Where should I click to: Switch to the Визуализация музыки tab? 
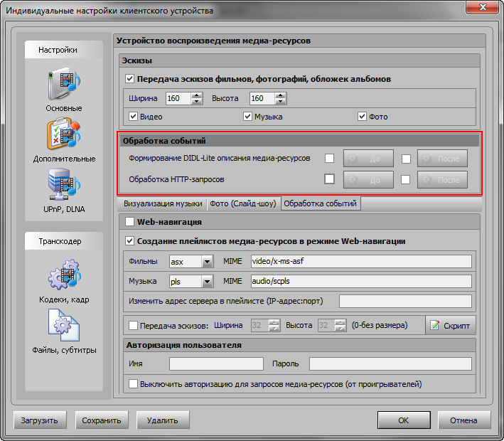coord(162,204)
